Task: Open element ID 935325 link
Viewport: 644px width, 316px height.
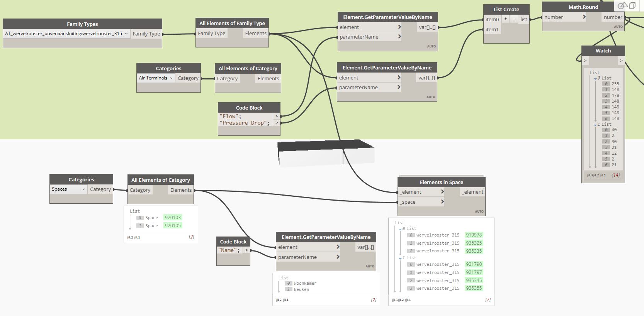Action: 474,243
